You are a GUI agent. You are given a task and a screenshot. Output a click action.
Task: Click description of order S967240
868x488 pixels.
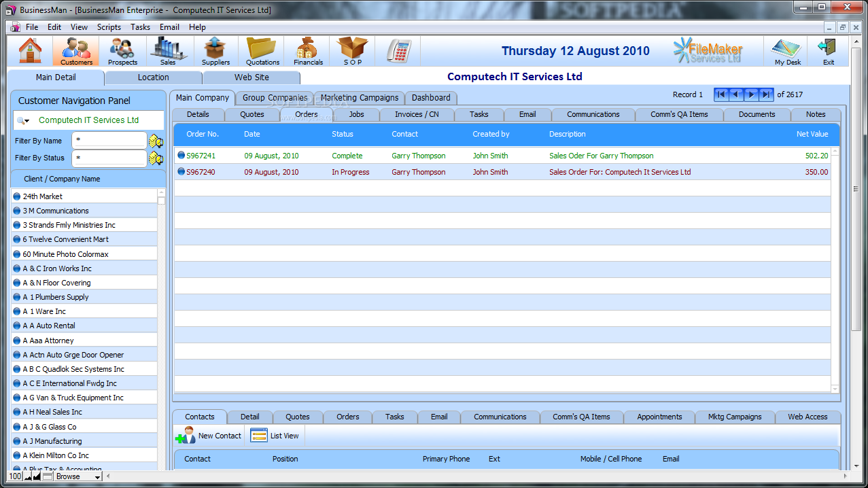(x=620, y=172)
